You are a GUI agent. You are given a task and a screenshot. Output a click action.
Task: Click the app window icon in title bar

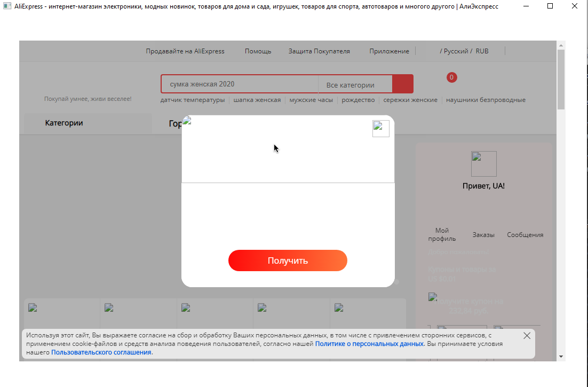tap(7, 6)
